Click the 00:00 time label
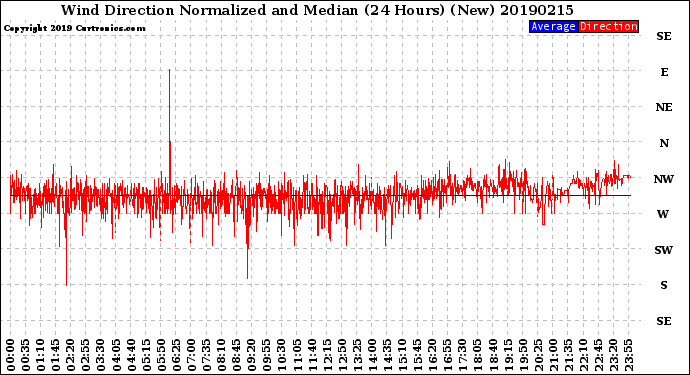690x375 pixels. pyautogui.click(x=11, y=355)
